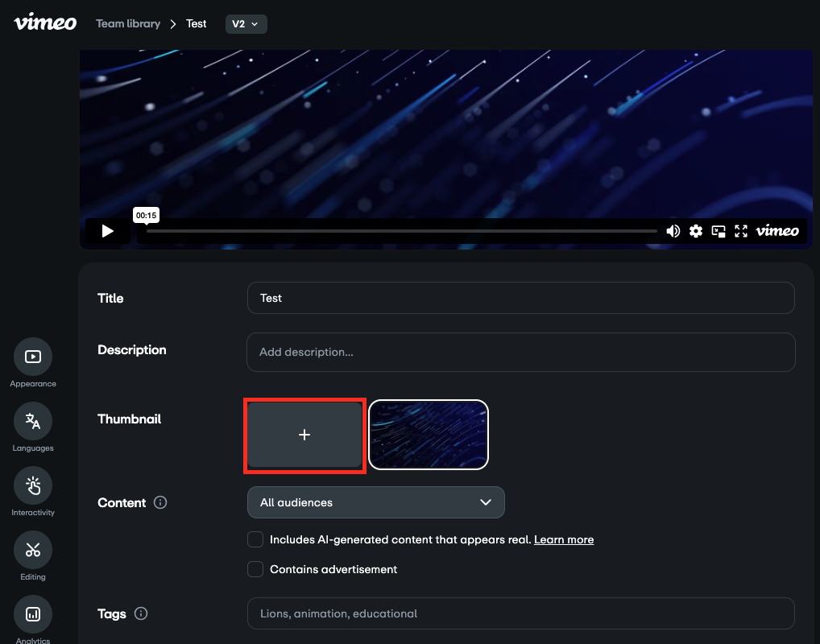Enable the Contains advertisement checkbox
820x644 pixels.
255,569
